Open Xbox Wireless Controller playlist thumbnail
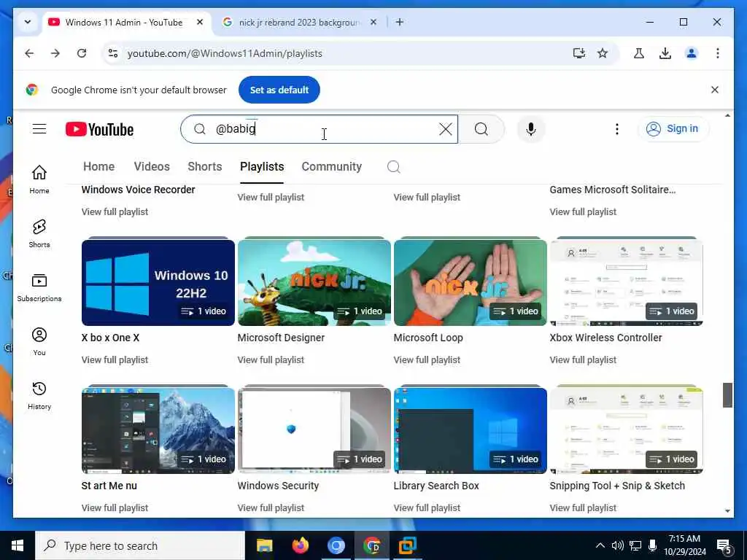Screen dimensions: 747x560 pos(626,282)
